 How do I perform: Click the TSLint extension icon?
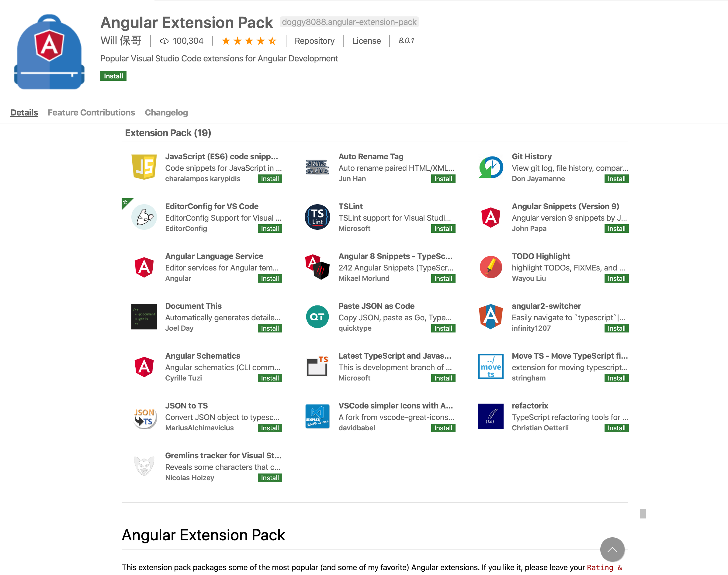coord(317,217)
